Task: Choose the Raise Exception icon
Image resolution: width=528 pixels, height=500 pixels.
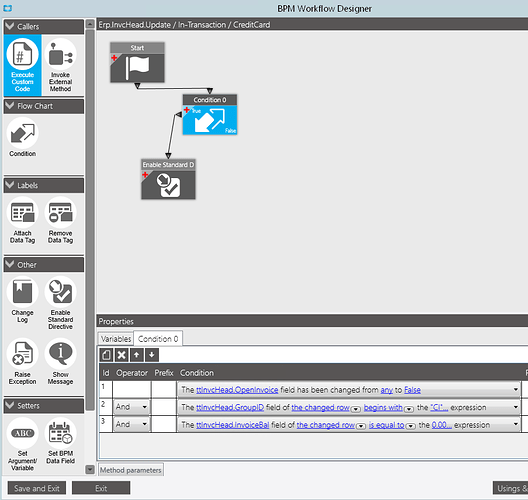Action: (x=23, y=362)
